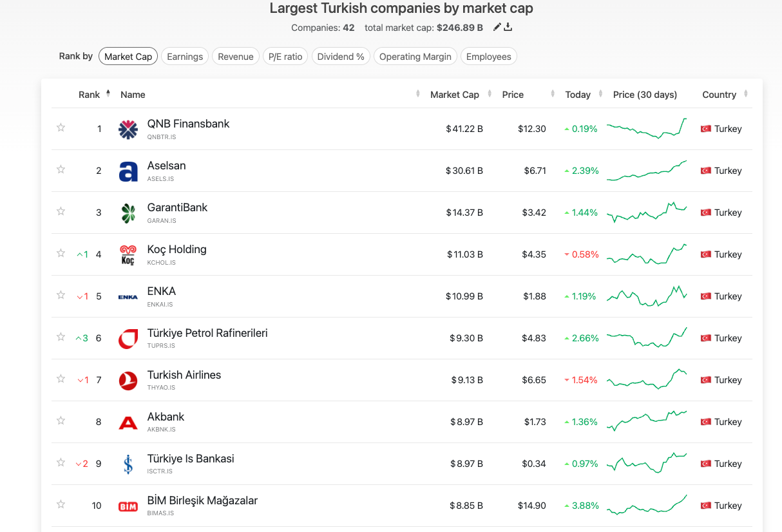Open the Koç Holding company page
Viewport: 782px width, 532px height.
[x=177, y=249]
